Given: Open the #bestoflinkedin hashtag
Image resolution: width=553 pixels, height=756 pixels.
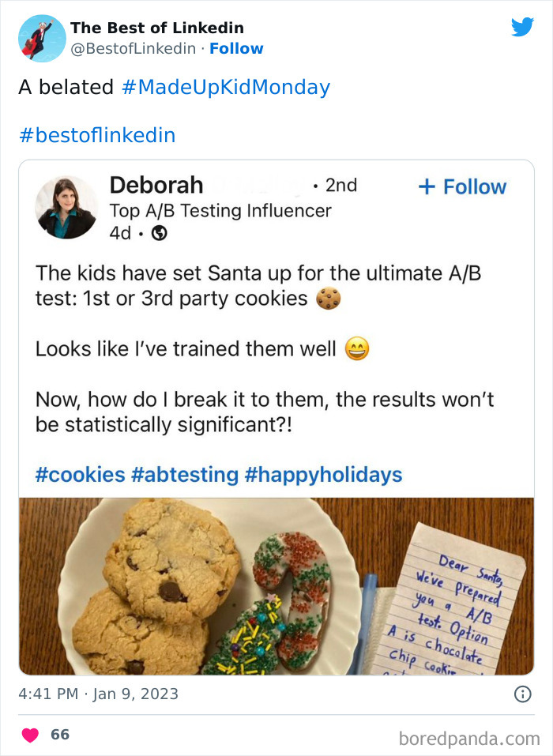Looking at the screenshot, I should (96, 135).
